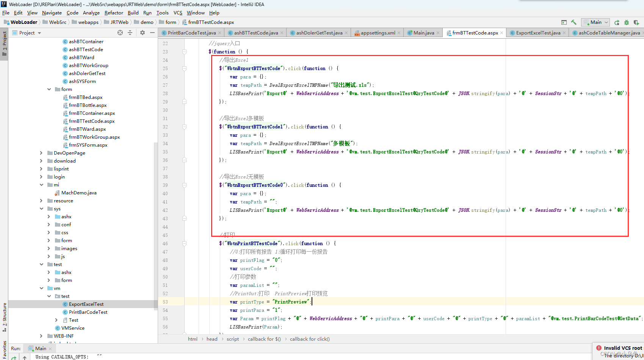
Task: Switch to ExportExcelTest.java tab
Action: [538, 33]
